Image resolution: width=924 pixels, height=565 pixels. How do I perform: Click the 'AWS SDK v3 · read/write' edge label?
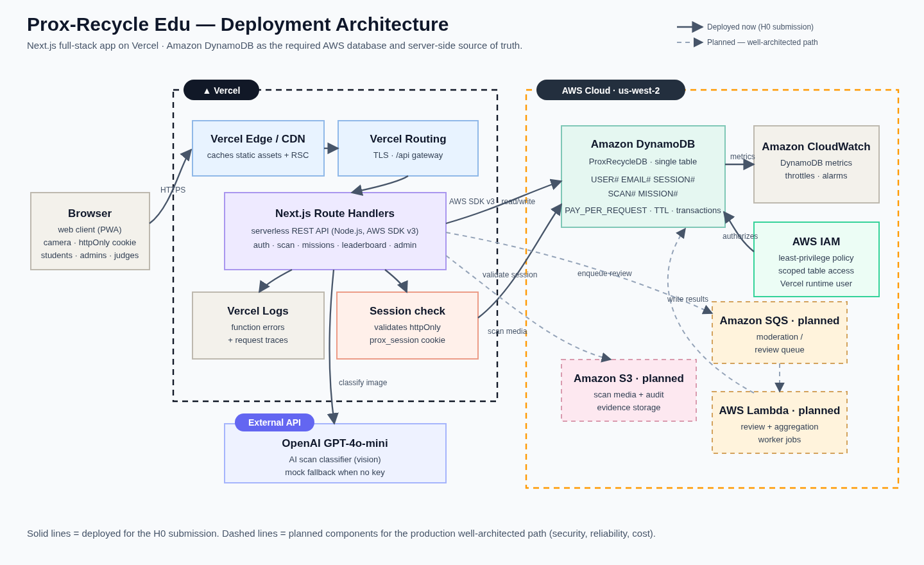(492, 202)
